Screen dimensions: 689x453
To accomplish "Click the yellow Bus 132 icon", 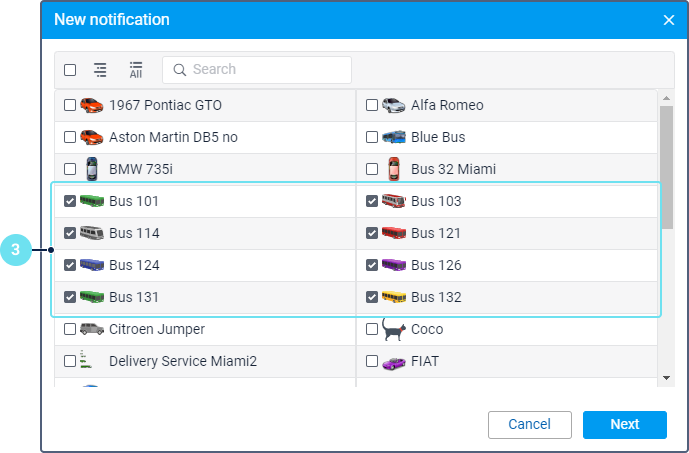I will pyautogui.click(x=394, y=297).
